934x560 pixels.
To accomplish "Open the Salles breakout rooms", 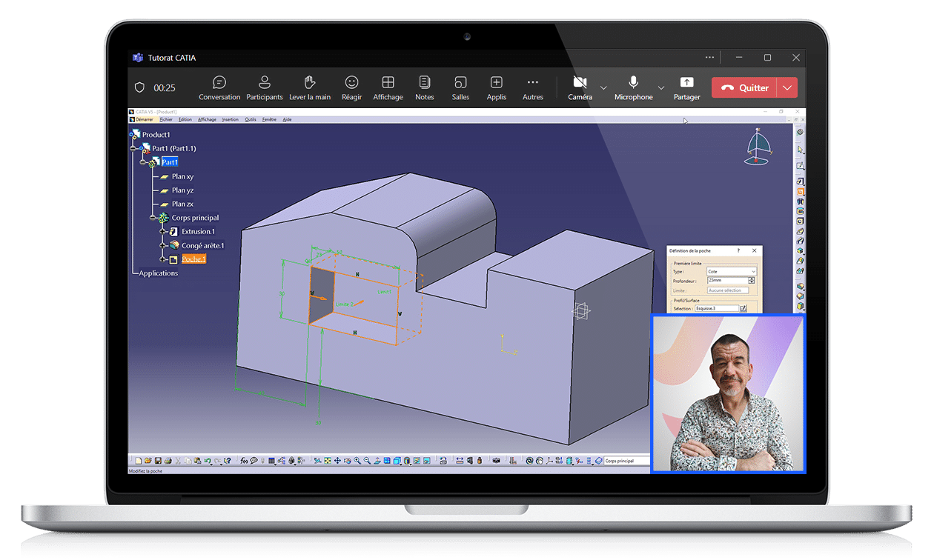I will tap(460, 87).
